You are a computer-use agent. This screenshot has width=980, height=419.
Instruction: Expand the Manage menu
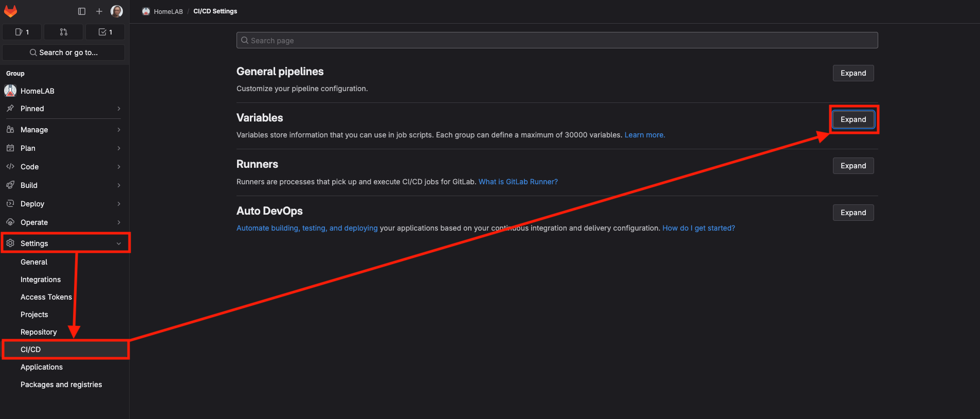pos(64,130)
